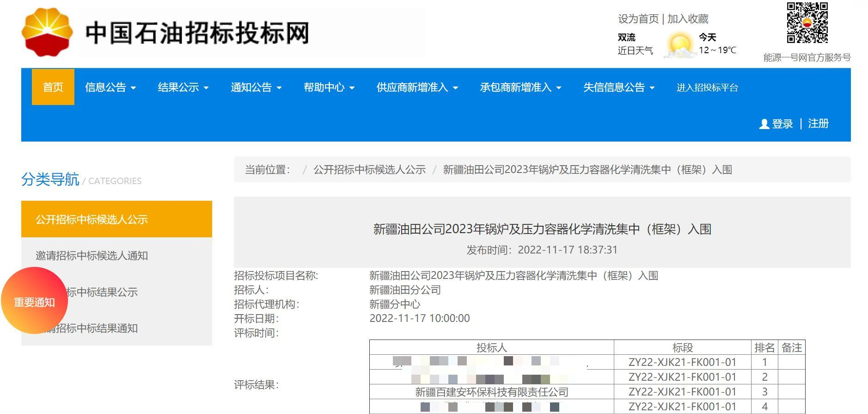
Task: Click the 2022-11-17 10:00:00 opening date
Action: 420,318
